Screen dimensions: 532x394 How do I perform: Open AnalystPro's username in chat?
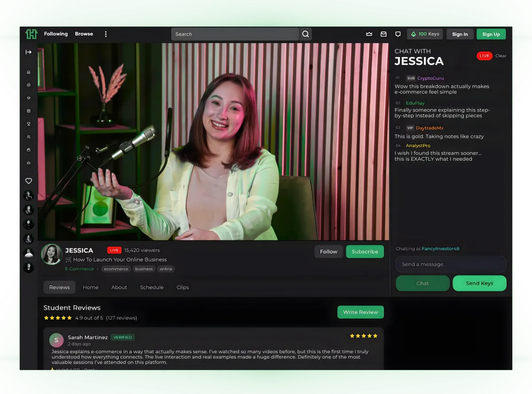(x=418, y=146)
